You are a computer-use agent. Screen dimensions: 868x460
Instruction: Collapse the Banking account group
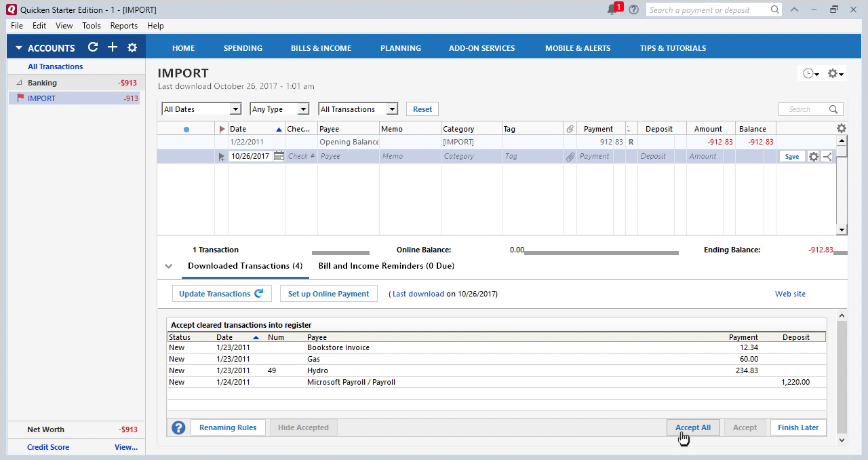tap(19, 83)
